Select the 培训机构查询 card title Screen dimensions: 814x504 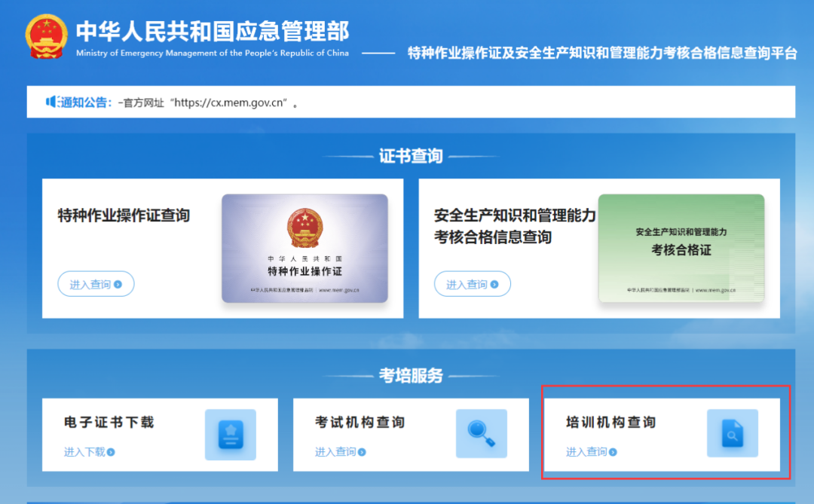pyautogui.click(x=610, y=423)
